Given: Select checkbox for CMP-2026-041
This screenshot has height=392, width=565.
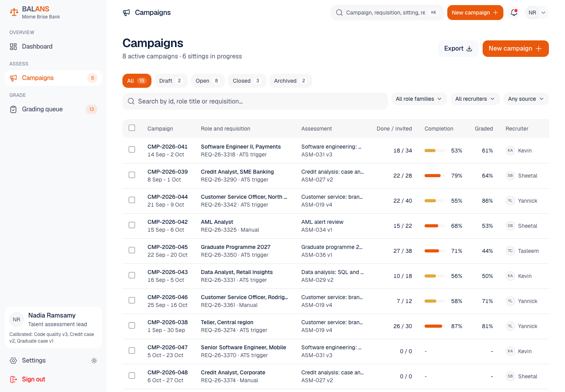Looking at the screenshot, I should 132,149.
